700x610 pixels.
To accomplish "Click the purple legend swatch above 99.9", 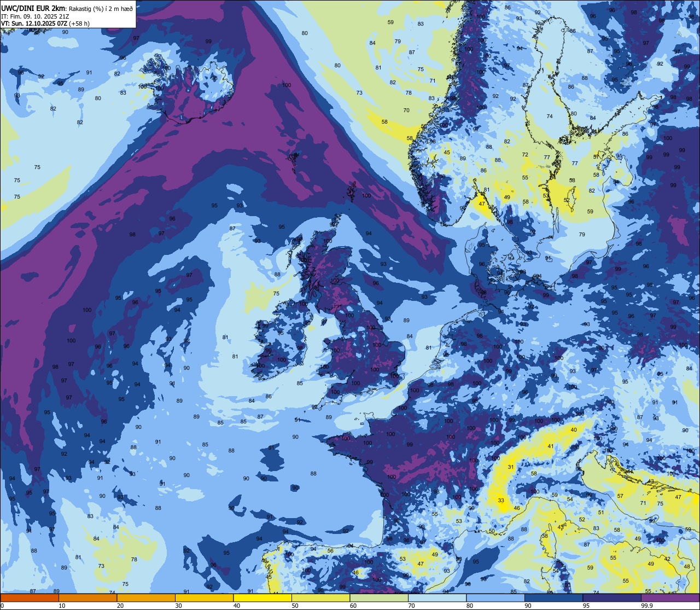I will 670,598.
